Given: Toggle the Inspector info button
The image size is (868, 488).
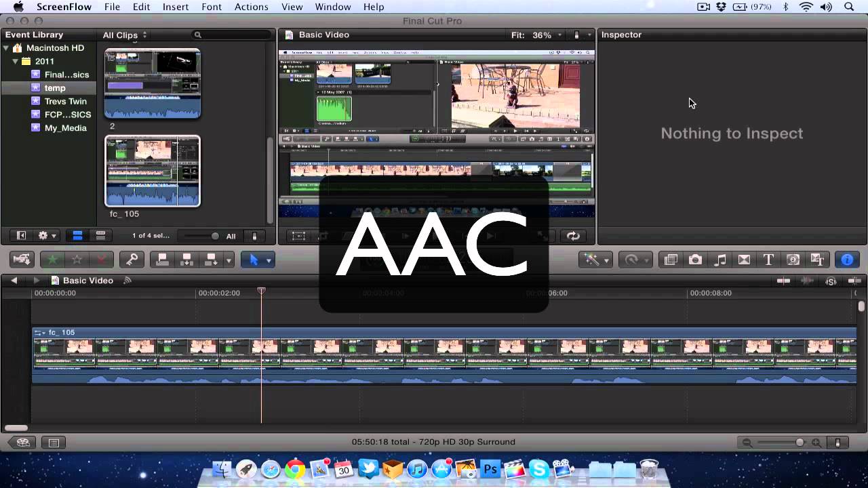Looking at the screenshot, I should 847,259.
